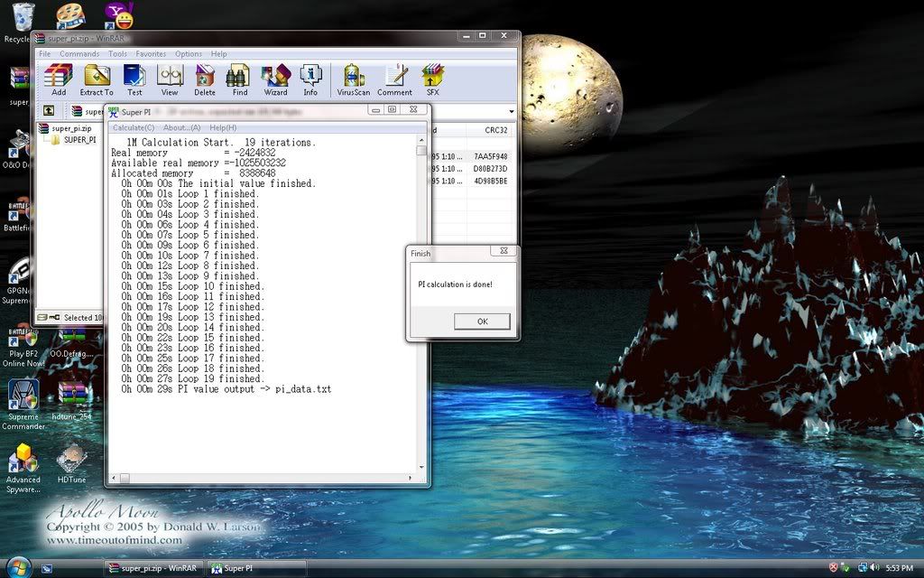The image size is (924, 578).
Task: Click the View icon in WinRAR toolbar
Action: point(170,79)
